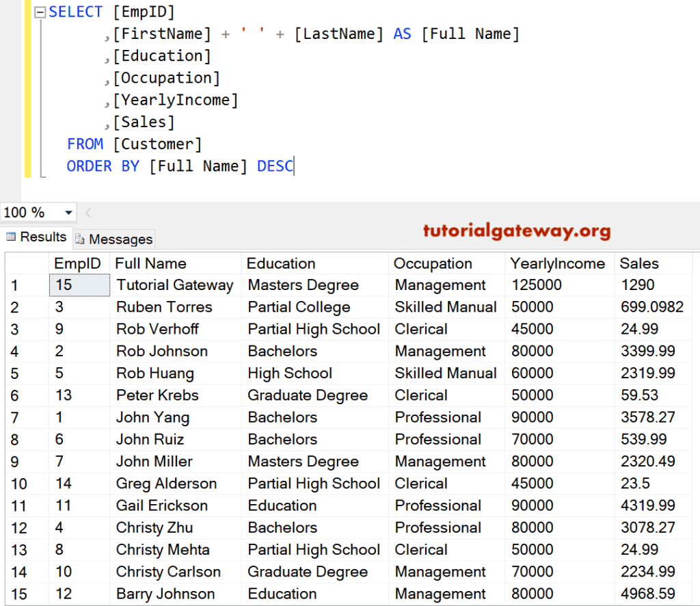Click the Education column header

(281, 263)
